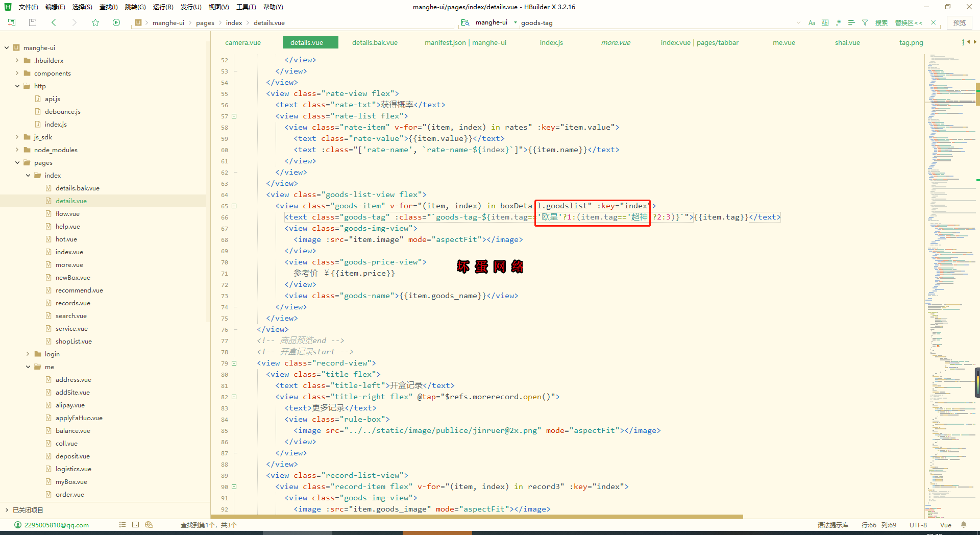The image size is (980, 535).
Task: Click the search-in-folder icon
Action: pyautogui.click(x=465, y=22)
